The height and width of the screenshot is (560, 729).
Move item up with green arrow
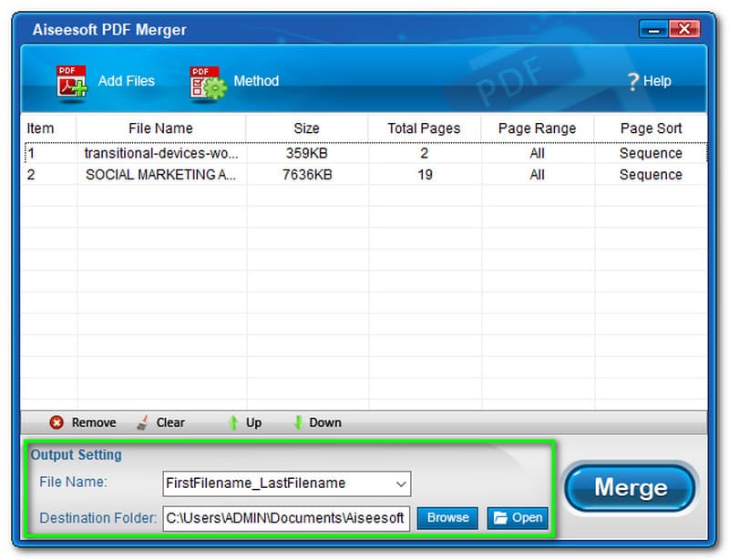click(x=233, y=423)
